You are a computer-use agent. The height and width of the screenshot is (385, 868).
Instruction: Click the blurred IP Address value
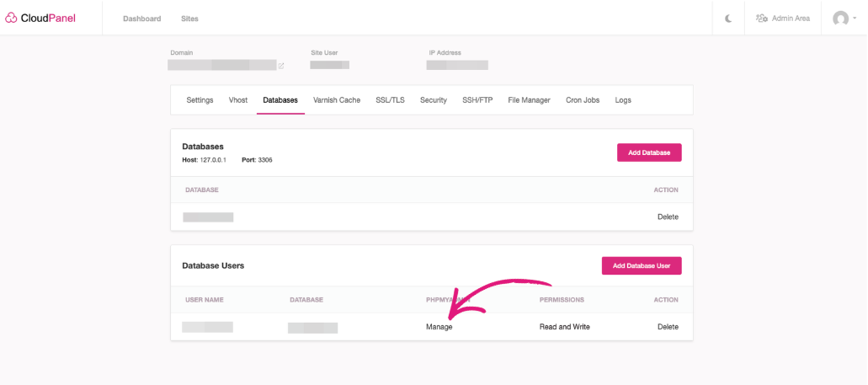click(457, 66)
